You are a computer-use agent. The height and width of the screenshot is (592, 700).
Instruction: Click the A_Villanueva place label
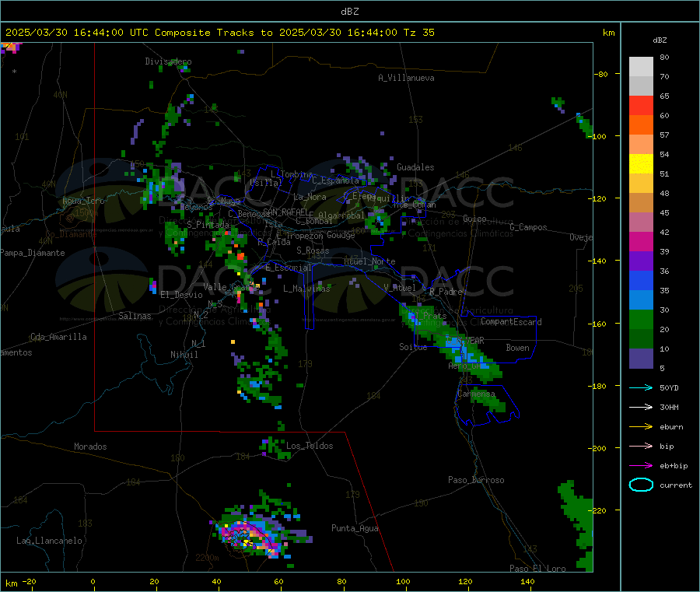(x=406, y=78)
